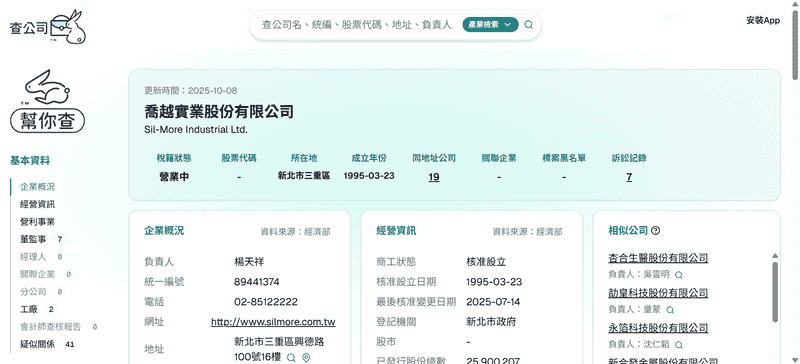
Task: Open the 相似公司 help question-mark icon
Action: coord(656,231)
